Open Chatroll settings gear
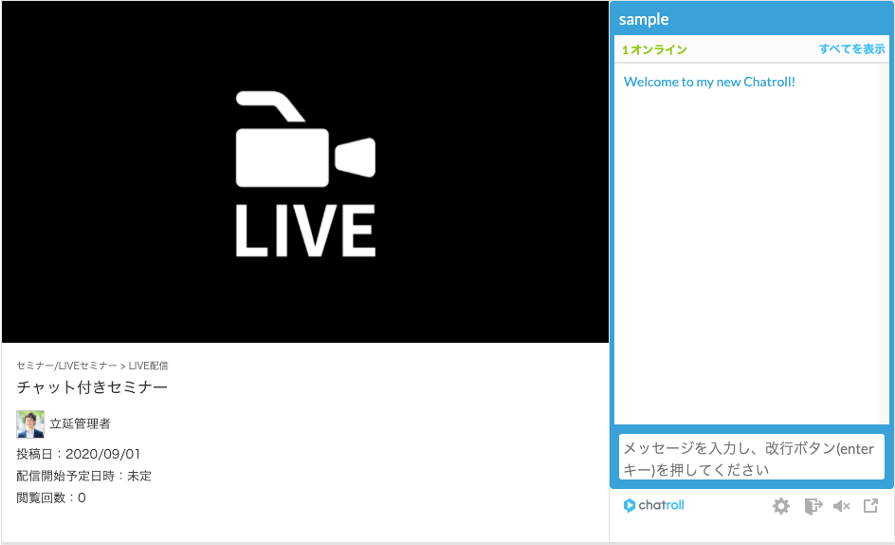 point(781,506)
